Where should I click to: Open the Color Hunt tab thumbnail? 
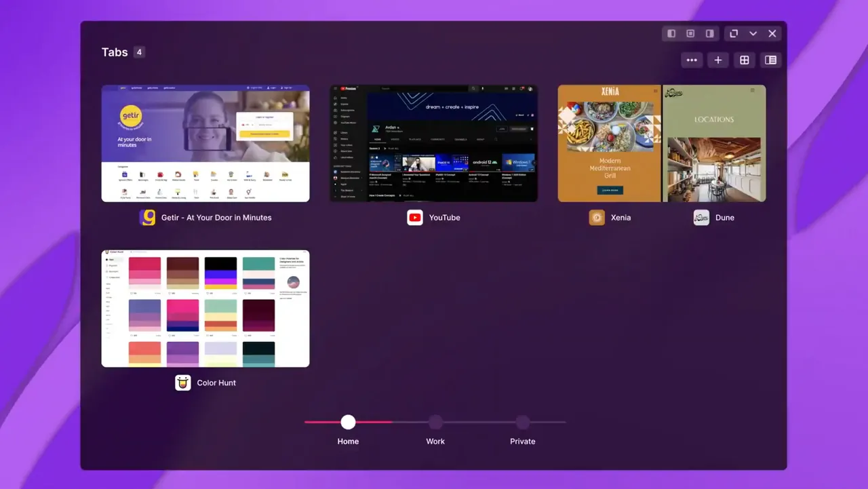205,309
